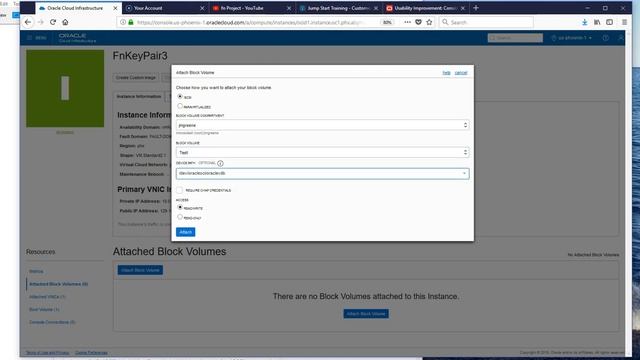Screen dimensions: 640x360
Task: Select the Instance Information tab
Action: pyautogui.click(x=139, y=96)
